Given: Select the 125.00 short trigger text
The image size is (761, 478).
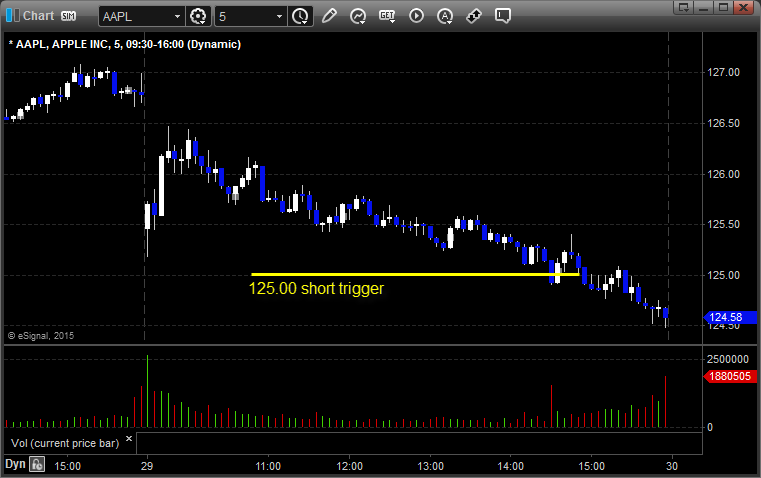Looking at the screenshot, I should pos(316,288).
